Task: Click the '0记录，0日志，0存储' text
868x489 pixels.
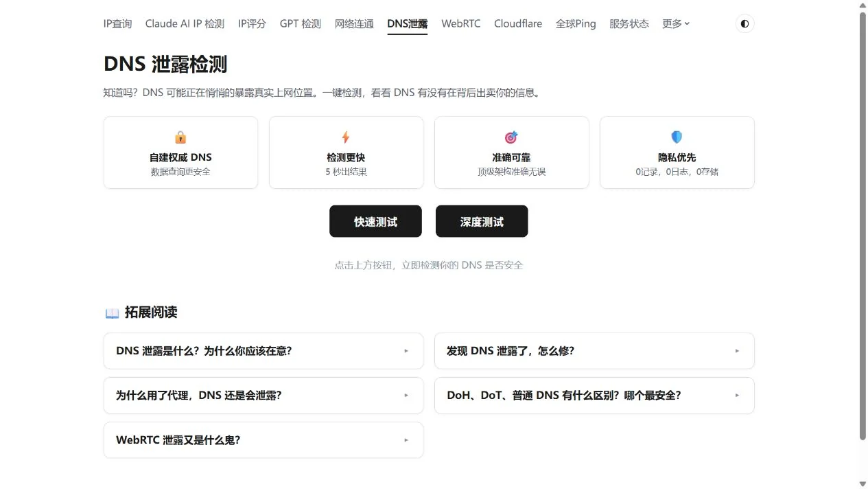Action: 677,172
